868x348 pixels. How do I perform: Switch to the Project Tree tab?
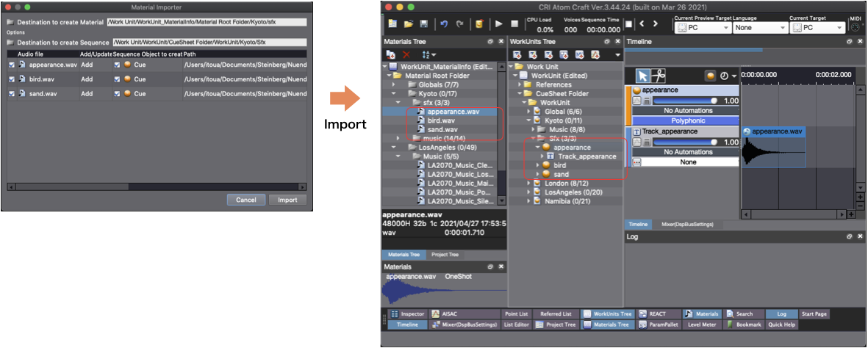coord(445,255)
